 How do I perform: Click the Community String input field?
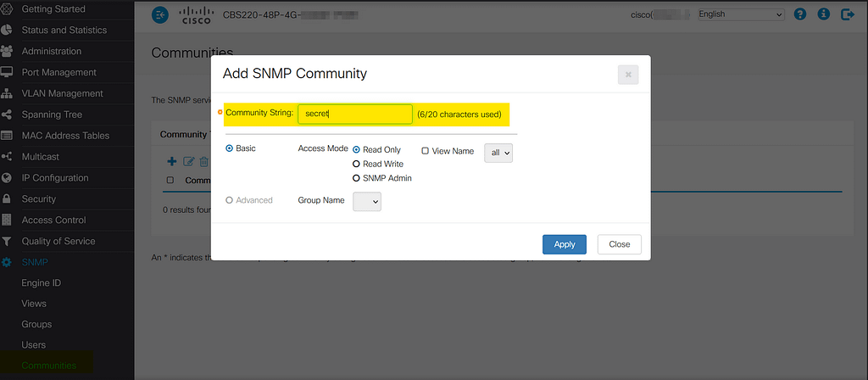354,114
